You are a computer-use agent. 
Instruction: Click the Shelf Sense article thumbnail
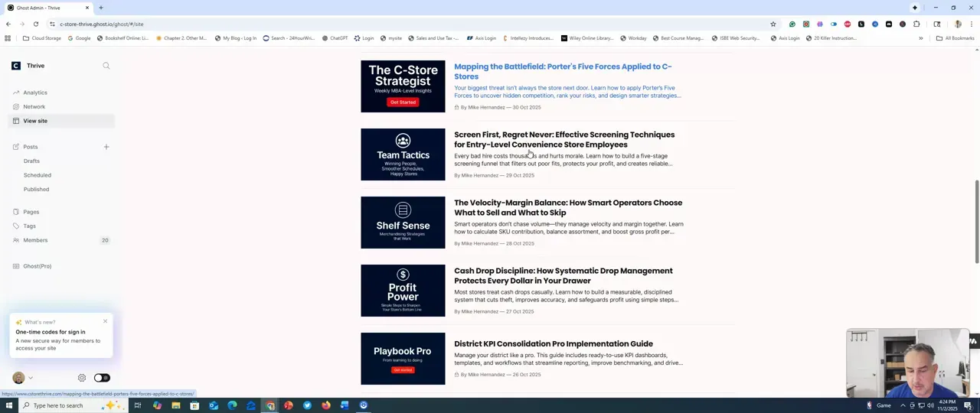(x=403, y=223)
